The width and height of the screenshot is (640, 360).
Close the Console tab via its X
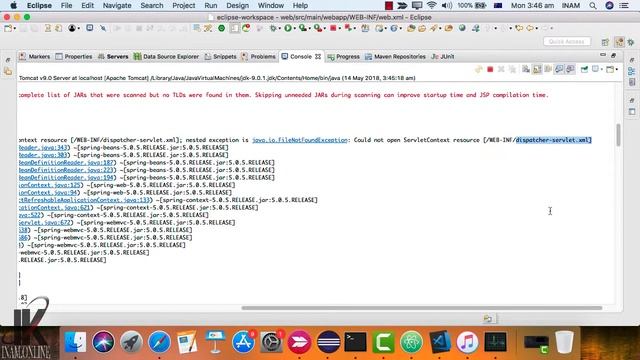(x=318, y=57)
